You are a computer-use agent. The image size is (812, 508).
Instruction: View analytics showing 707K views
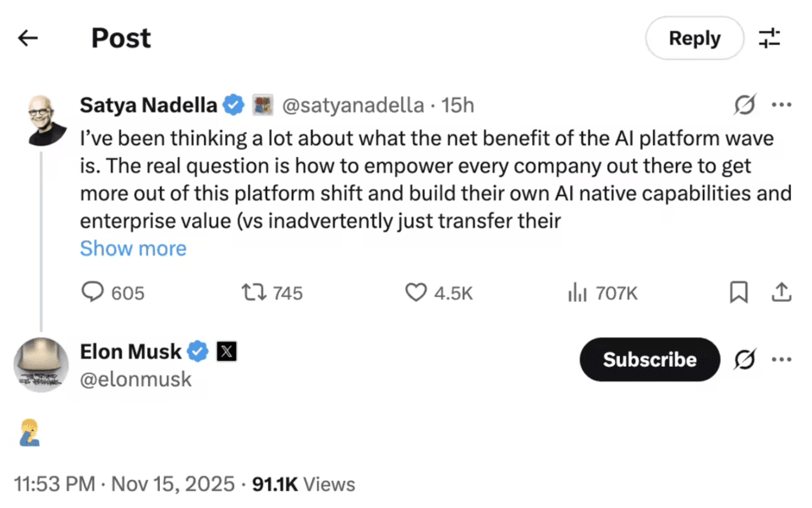coord(578,292)
